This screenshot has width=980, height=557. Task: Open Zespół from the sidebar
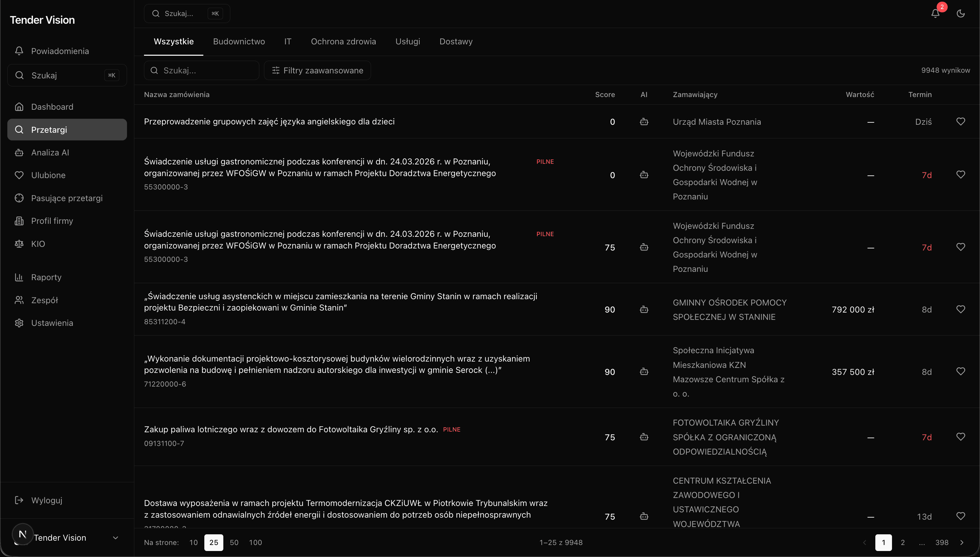pos(45,300)
